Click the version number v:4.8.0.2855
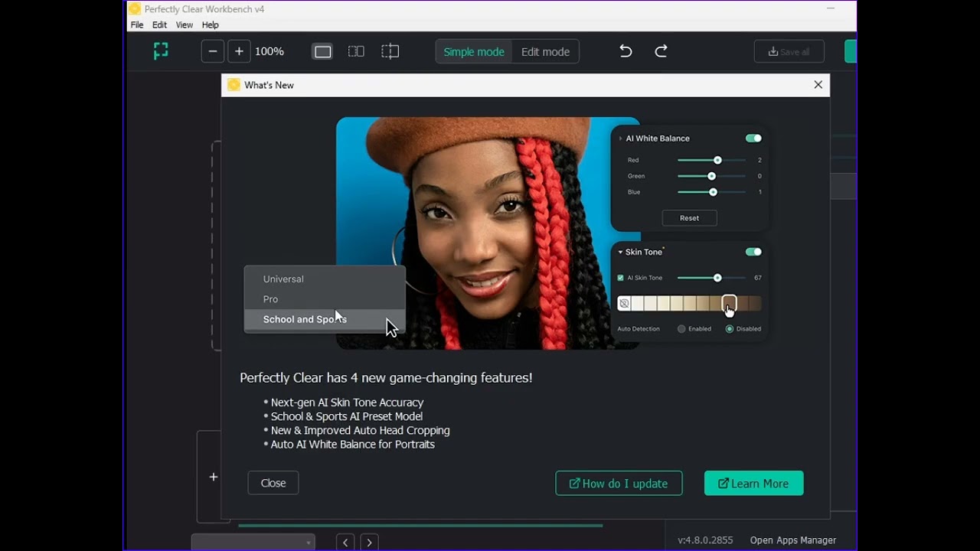980x551 pixels. (705, 540)
